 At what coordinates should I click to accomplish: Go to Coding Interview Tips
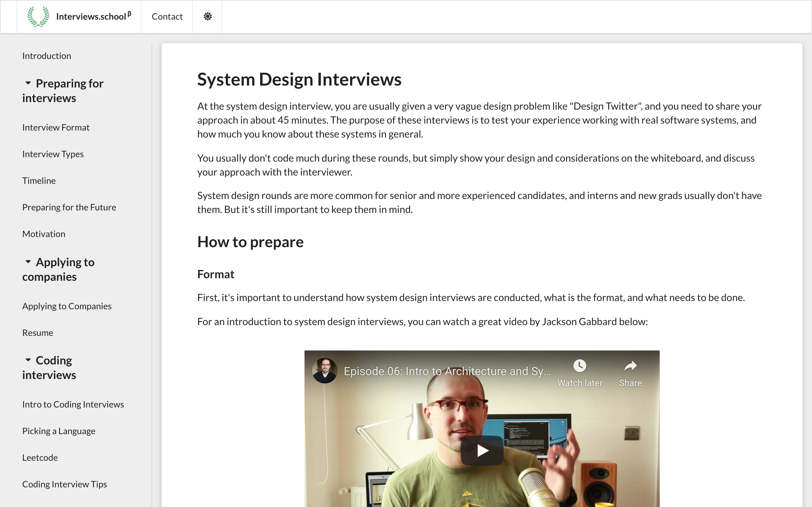64,484
